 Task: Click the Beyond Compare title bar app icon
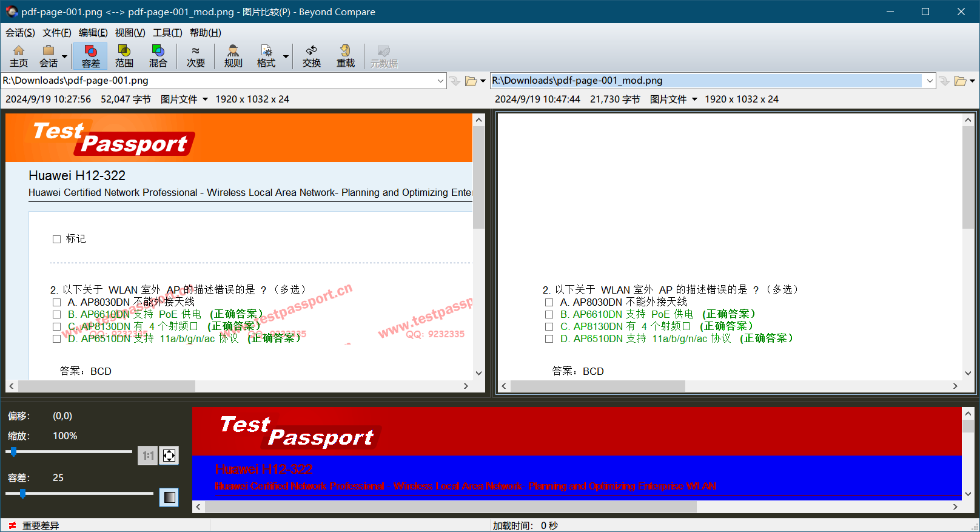[x=12, y=12]
